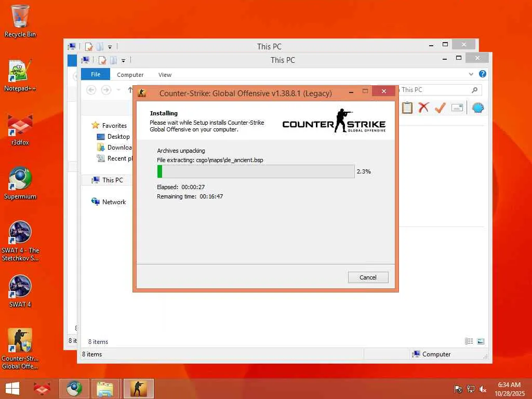Open the View ribbon tab
This screenshot has height=399, width=532.
(165, 75)
